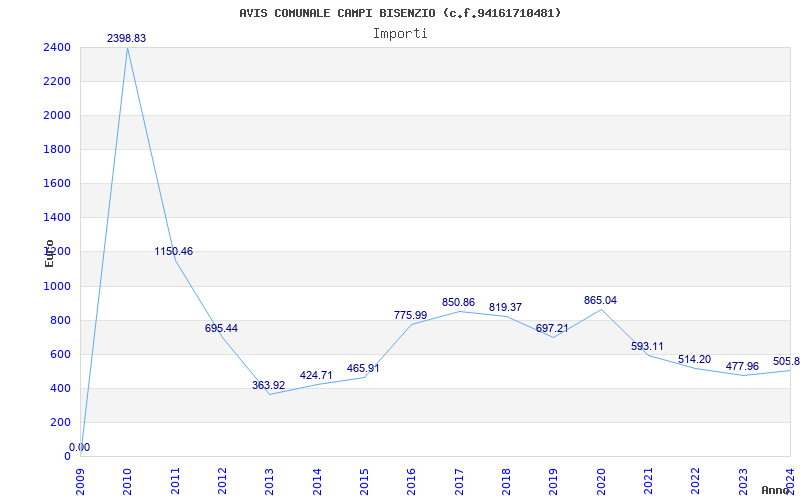Click the 0.00 data label
The height and width of the screenshot is (500, 800).
pyautogui.click(x=80, y=447)
